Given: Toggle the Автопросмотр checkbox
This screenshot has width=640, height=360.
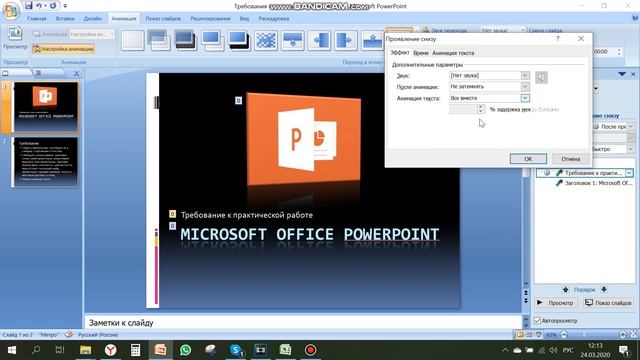Looking at the screenshot, I should click(x=538, y=320).
